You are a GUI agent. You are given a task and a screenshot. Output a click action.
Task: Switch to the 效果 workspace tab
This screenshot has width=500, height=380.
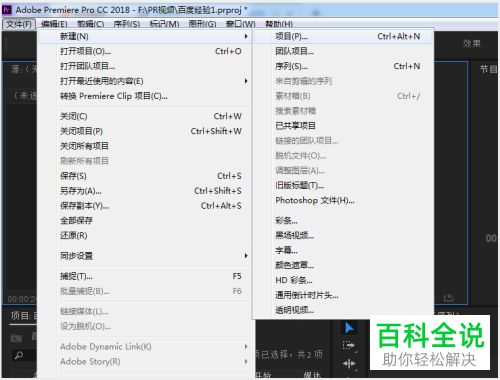(x=471, y=43)
